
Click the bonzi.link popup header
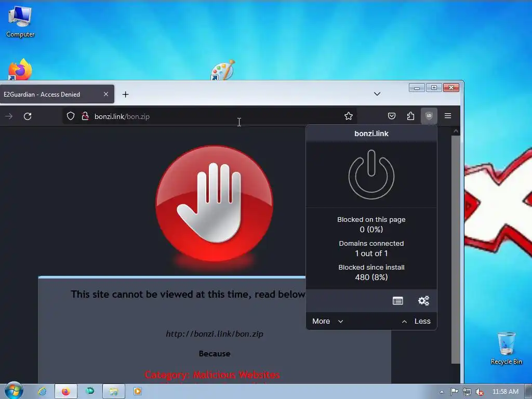371,134
